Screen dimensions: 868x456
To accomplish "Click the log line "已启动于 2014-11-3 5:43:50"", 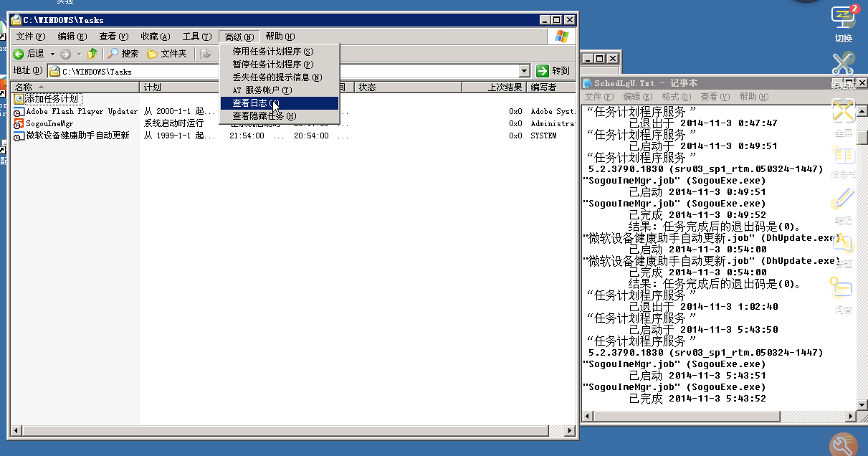I will 702,329.
